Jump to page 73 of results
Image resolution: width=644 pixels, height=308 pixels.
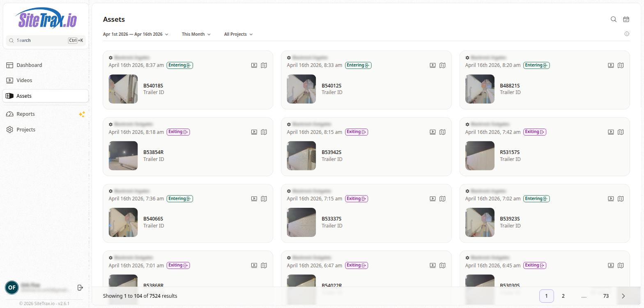606,296
